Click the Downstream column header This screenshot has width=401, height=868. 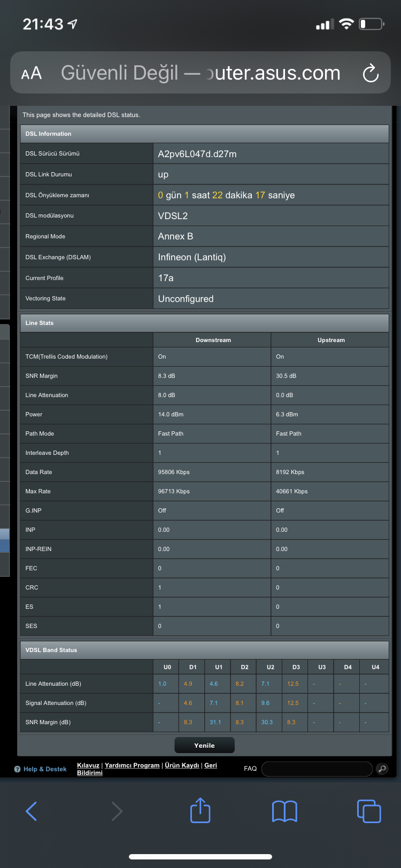click(213, 340)
